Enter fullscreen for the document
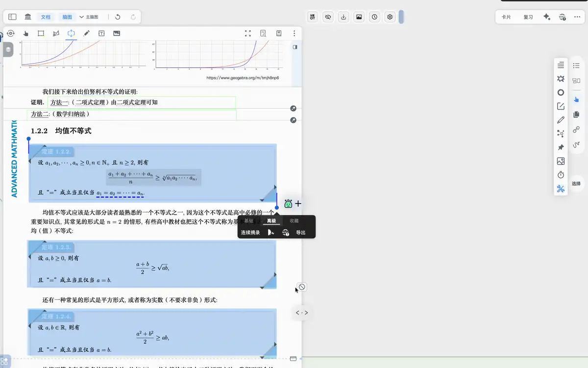 pos(248,33)
